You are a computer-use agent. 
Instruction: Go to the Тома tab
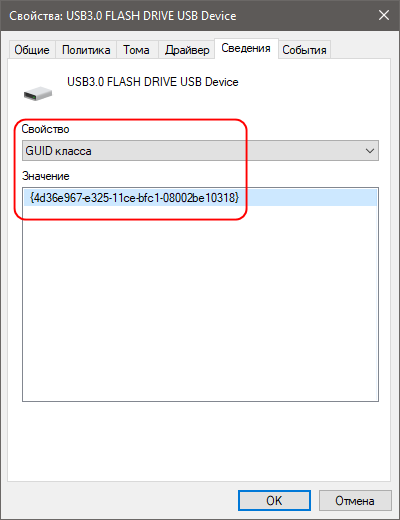pyautogui.click(x=136, y=50)
